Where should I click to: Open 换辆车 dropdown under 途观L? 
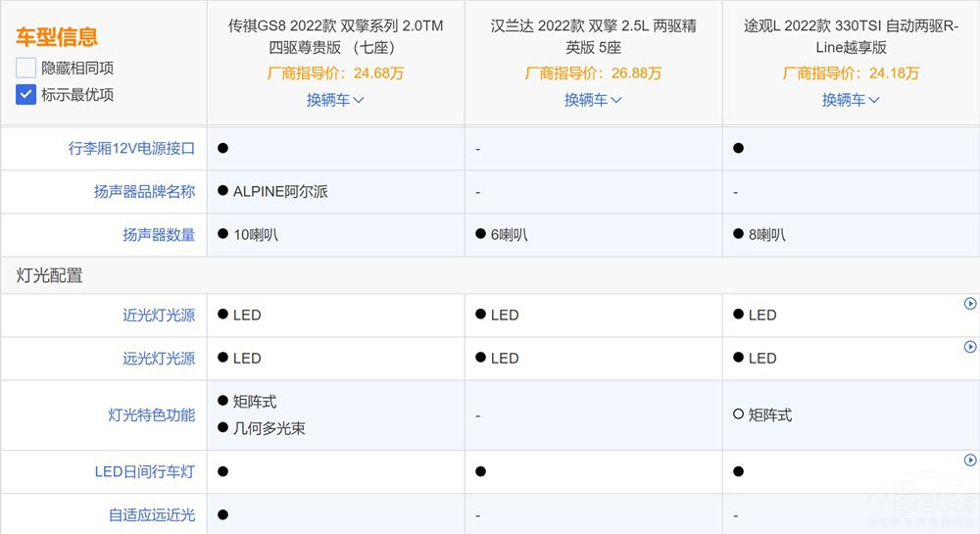(851, 100)
